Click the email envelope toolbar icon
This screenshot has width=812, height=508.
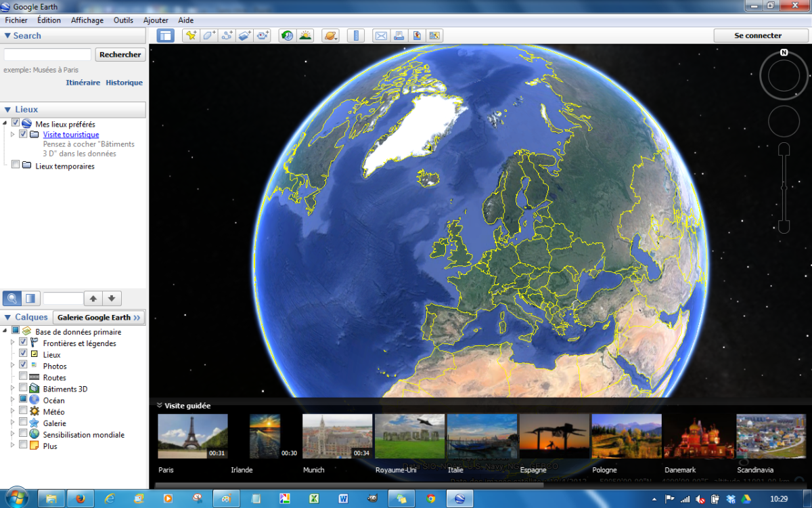click(381, 36)
